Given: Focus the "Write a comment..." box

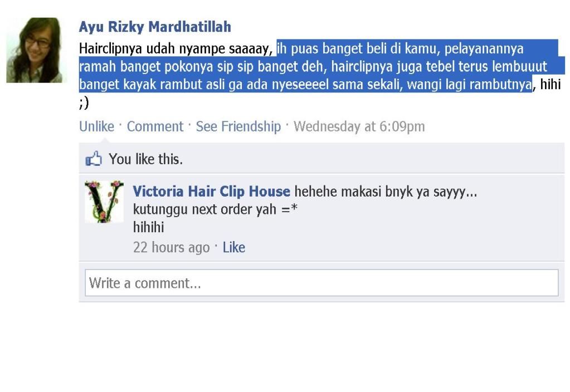Looking at the screenshot, I should click(x=321, y=283).
